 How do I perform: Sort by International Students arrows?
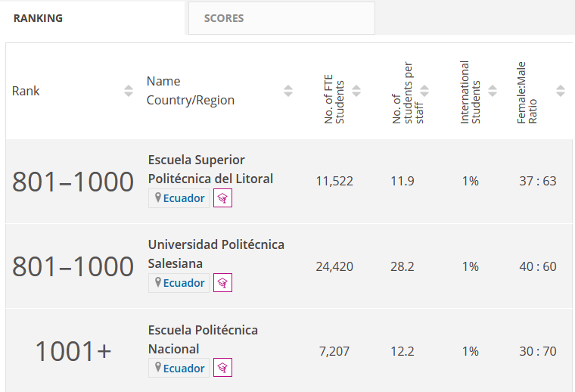point(493,91)
